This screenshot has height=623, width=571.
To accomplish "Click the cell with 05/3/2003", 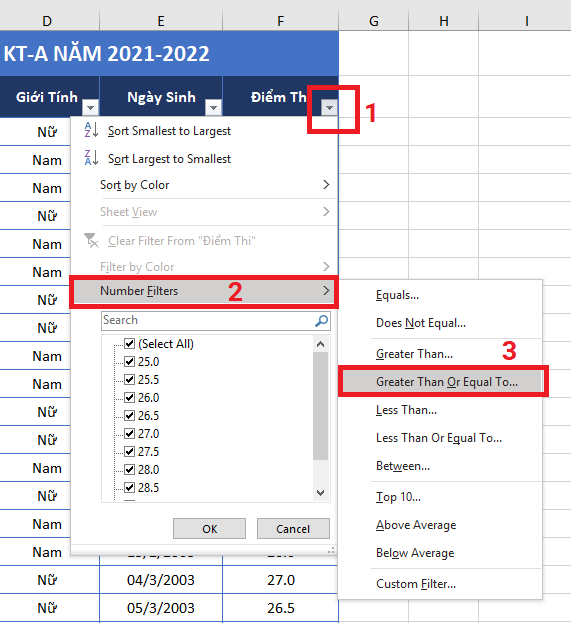I will click(161, 608).
